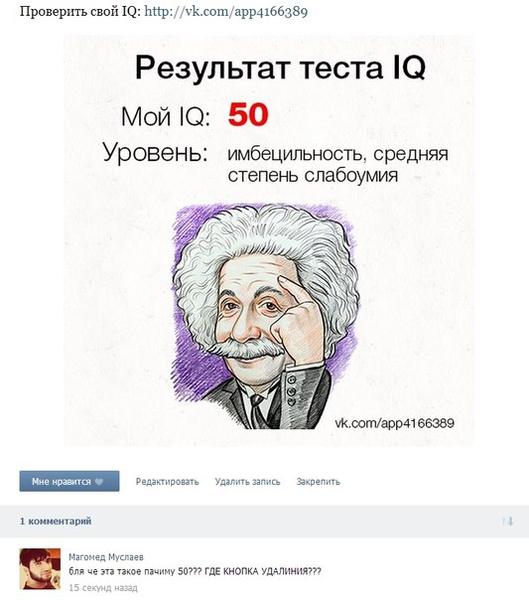This screenshot has width=529, height=600.
Task: Click the "Проверить свой IQ:" post caption
Action: tap(80, 12)
